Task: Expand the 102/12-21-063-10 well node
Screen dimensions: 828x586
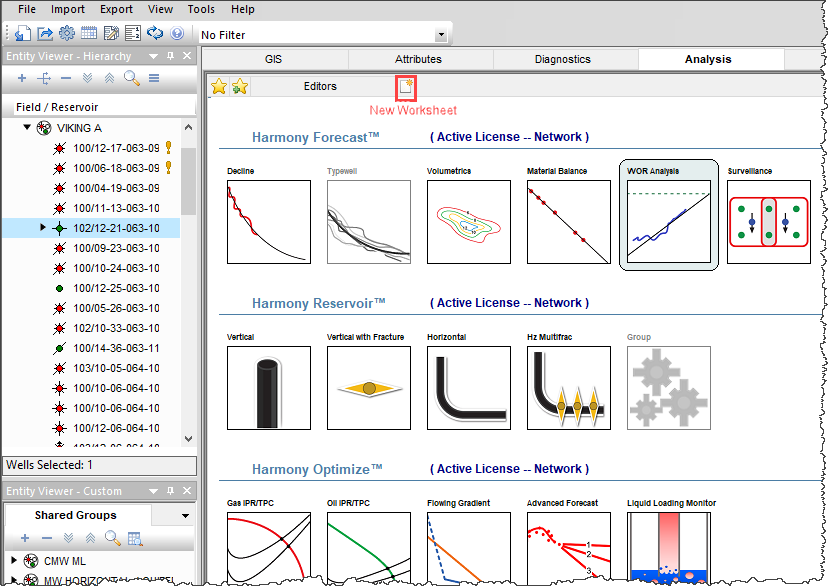Action: pyautogui.click(x=43, y=228)
